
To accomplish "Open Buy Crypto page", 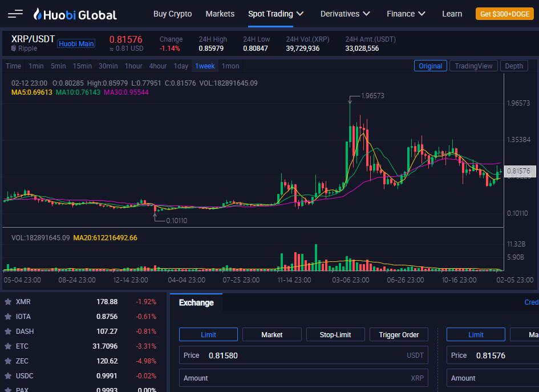I will coord(173,14).
